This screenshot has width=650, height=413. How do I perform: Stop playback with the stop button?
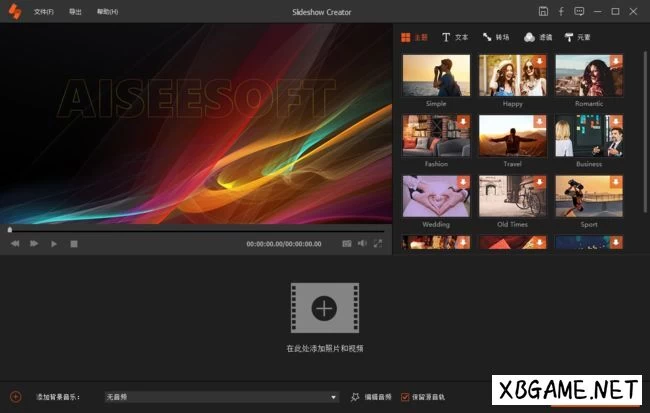pyautogui.click(x=74, y=243)
